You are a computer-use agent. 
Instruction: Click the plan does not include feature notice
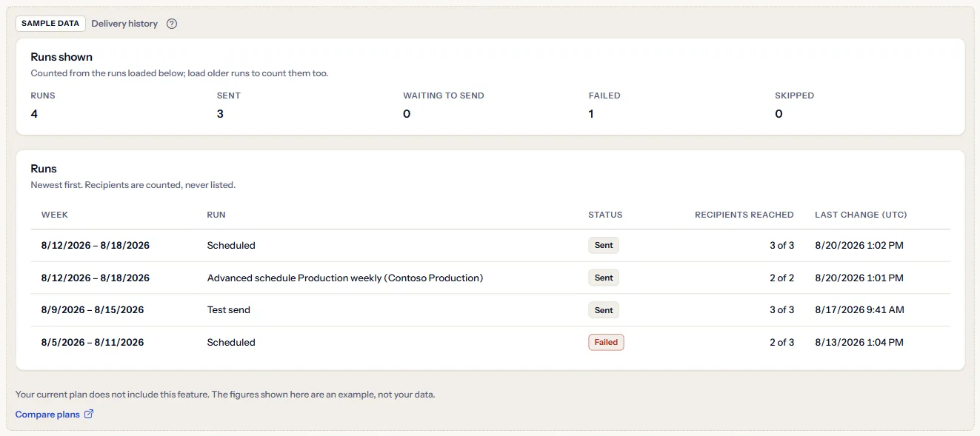225,395
